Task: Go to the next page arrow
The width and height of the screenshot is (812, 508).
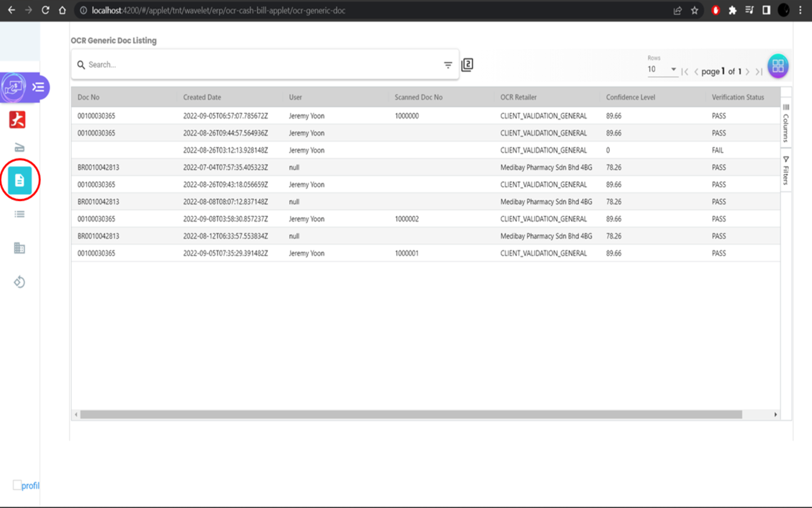Action: [x=748, y=72]
